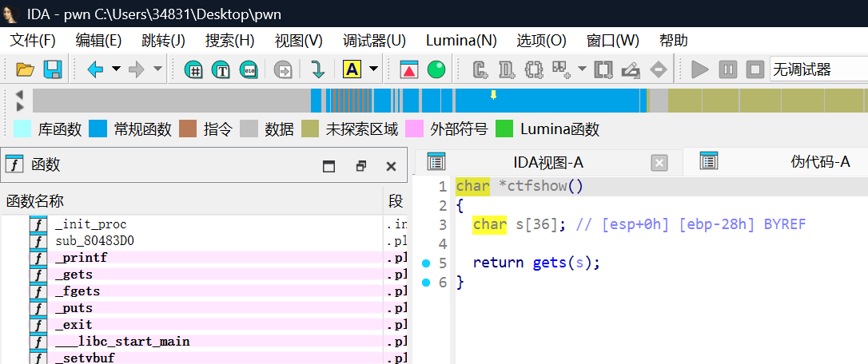Open the 选项(O) menu
Screen dimensions: 868x364
point(541,41)
